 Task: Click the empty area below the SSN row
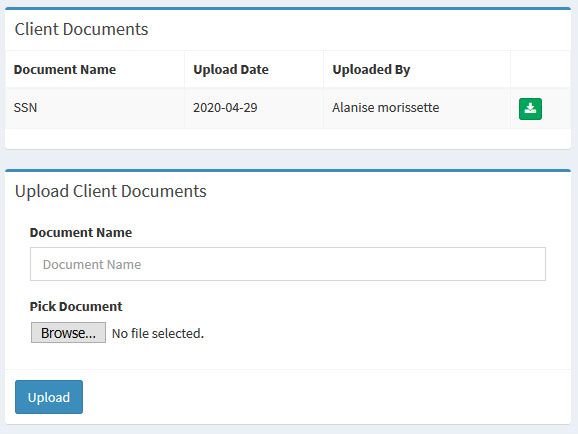pyautogui.click(x=288, y=139)
